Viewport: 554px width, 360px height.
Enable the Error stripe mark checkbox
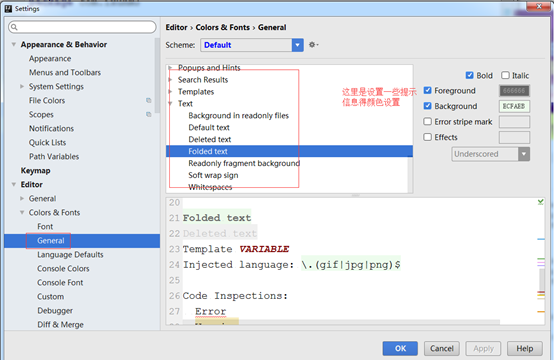click(x=428, y=122)
